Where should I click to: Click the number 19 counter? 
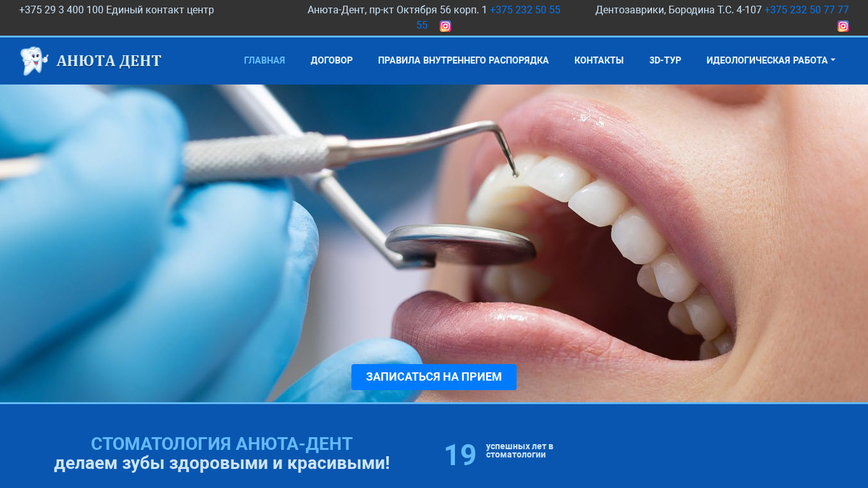coord(460,456)
